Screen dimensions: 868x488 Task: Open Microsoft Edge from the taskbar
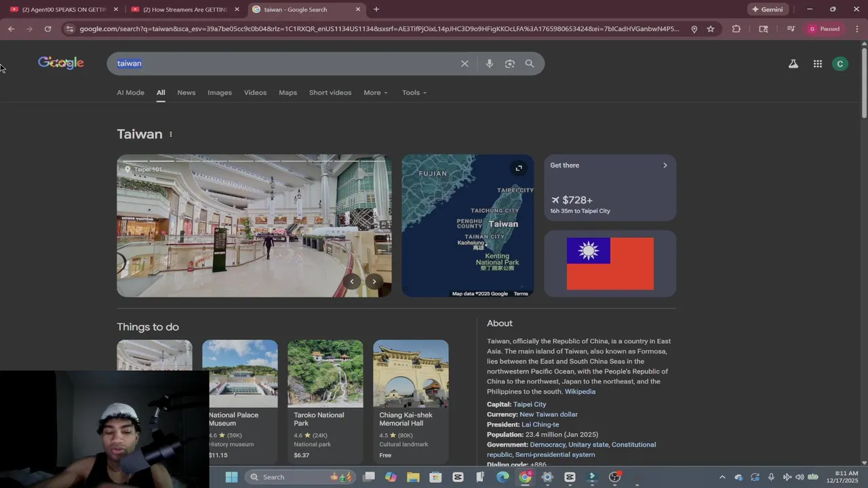(502, 477)
